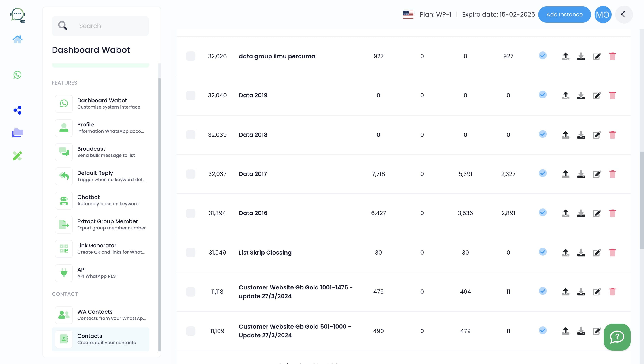Upload contacts to Data 2018
The width and height of the screenshot is (644, 364).
point(566,135)
